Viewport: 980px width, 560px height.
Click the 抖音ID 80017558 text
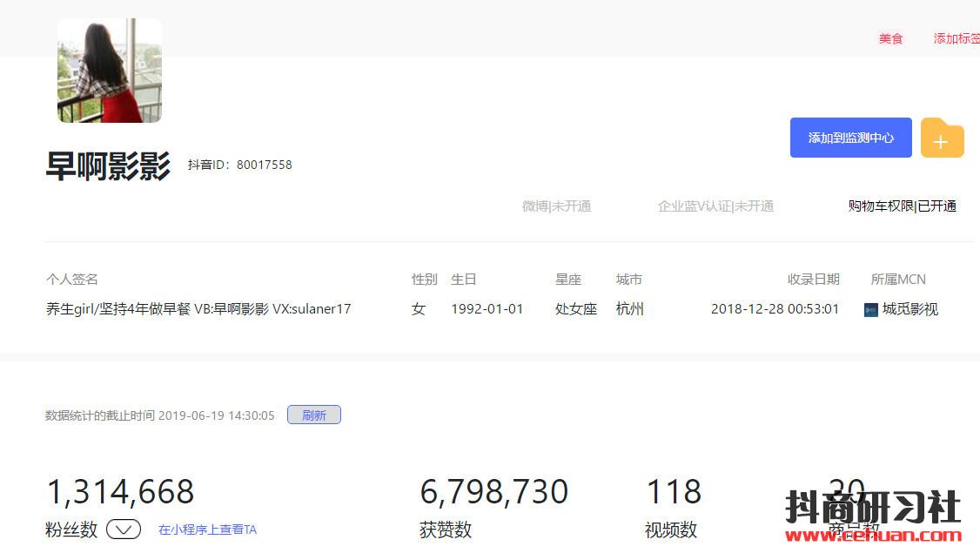click(240, 165)
